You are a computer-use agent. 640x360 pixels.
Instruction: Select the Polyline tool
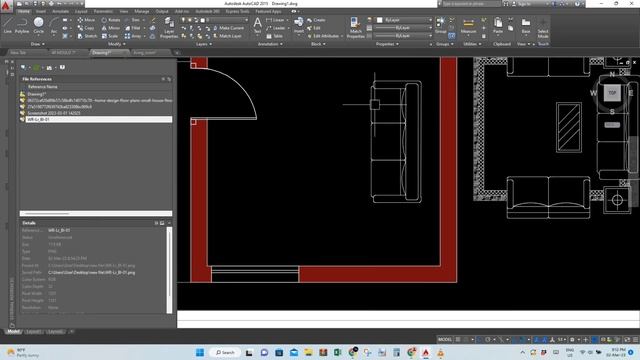point(22,24)
